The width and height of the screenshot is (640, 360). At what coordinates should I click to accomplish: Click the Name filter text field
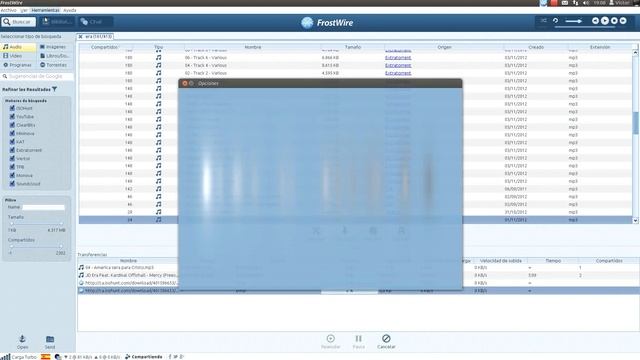(x=43, y=207)
